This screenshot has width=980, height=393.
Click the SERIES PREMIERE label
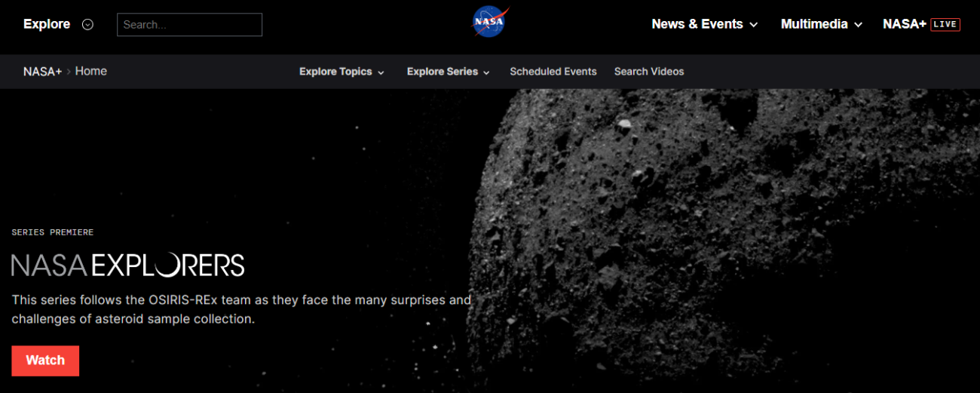53,232
